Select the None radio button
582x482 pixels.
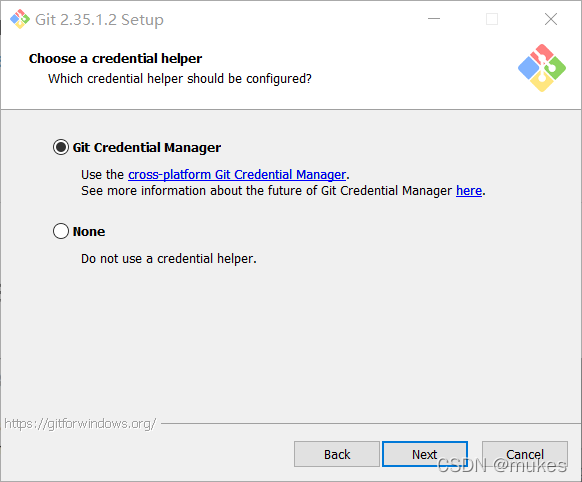coord(61,231)
